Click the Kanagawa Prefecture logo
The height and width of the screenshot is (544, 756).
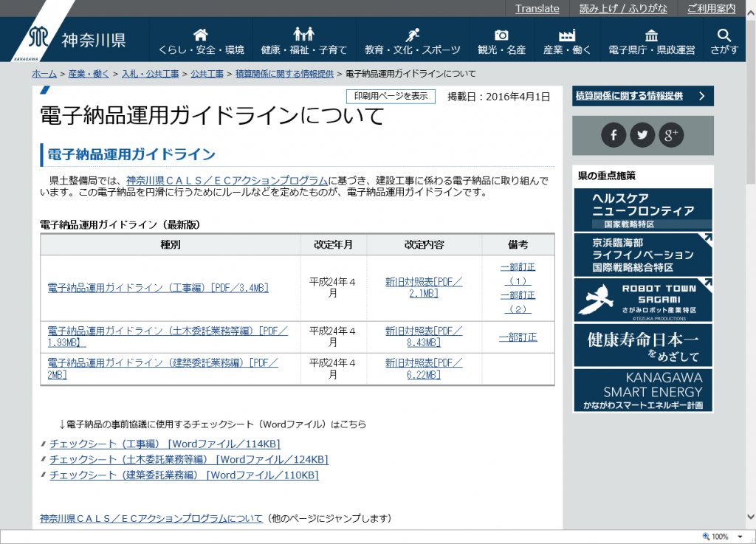(78, 40)
